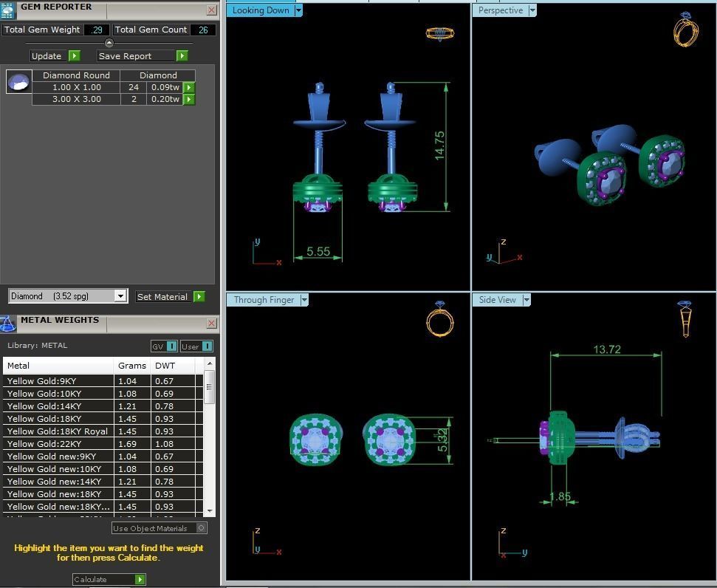The height and width of the screenshot is (588, 717).
Task: Click the 13.72 dimension in Side View
Action: pos(607,349)
